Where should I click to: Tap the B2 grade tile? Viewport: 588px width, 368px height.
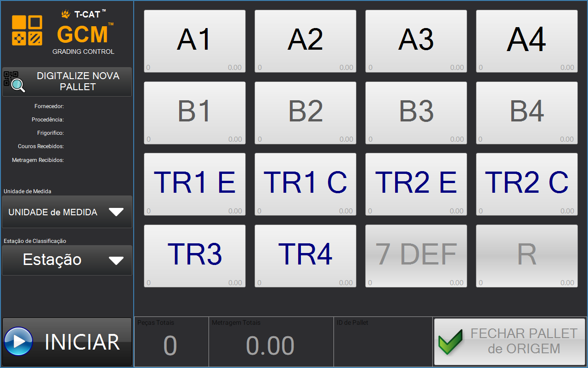tap(305, 113)
